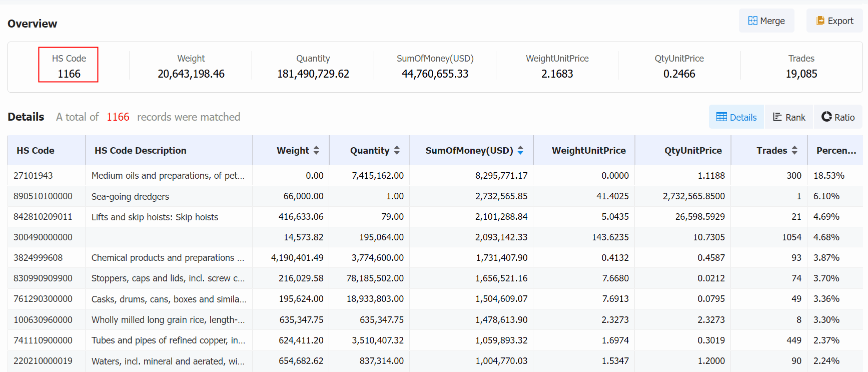Sort table by Quantity column arrows

click(397, 150)
